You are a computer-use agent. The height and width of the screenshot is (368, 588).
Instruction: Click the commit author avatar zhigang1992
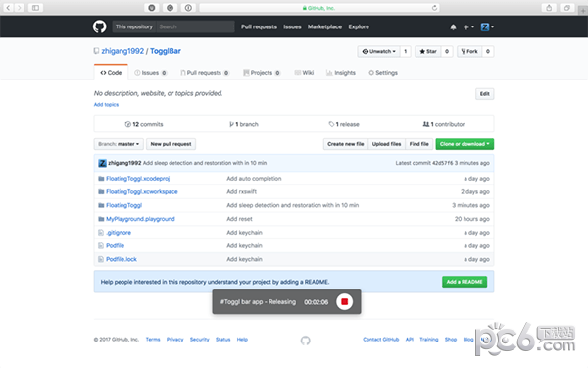point(102,163)
